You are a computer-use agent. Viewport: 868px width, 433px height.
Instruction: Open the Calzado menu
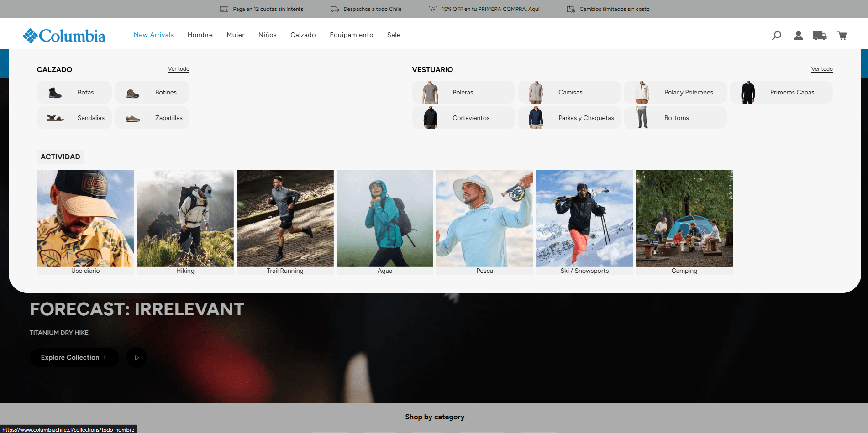coord(303,35)
